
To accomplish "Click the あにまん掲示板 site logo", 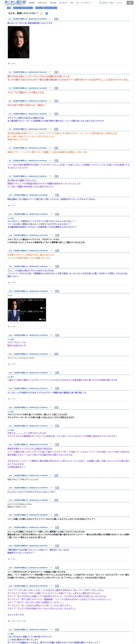I will click(15, 3).
